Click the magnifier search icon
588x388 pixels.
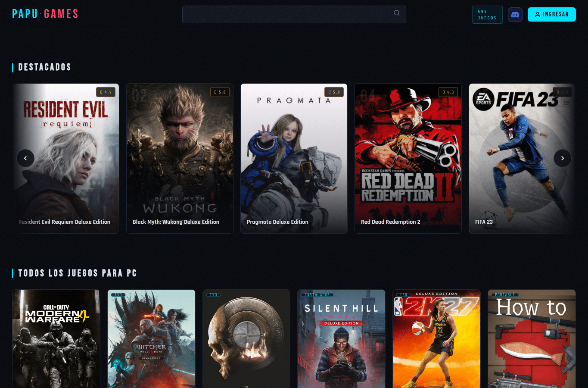tap(397, 13)
